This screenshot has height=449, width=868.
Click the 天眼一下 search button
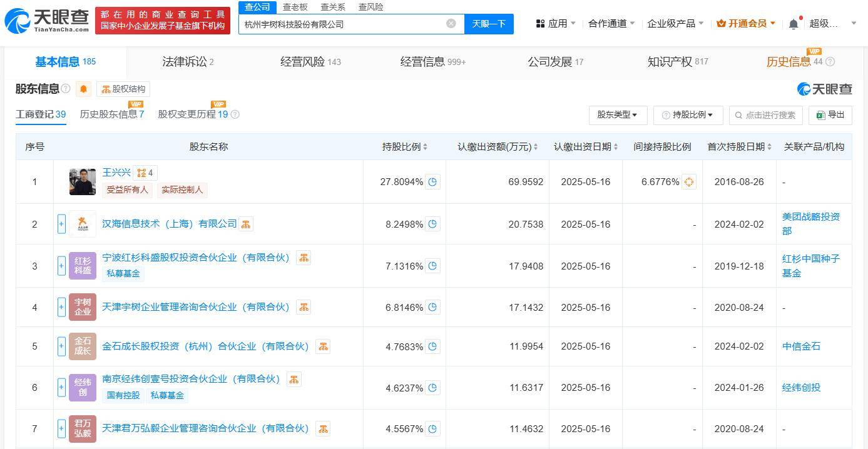point(489,23)
